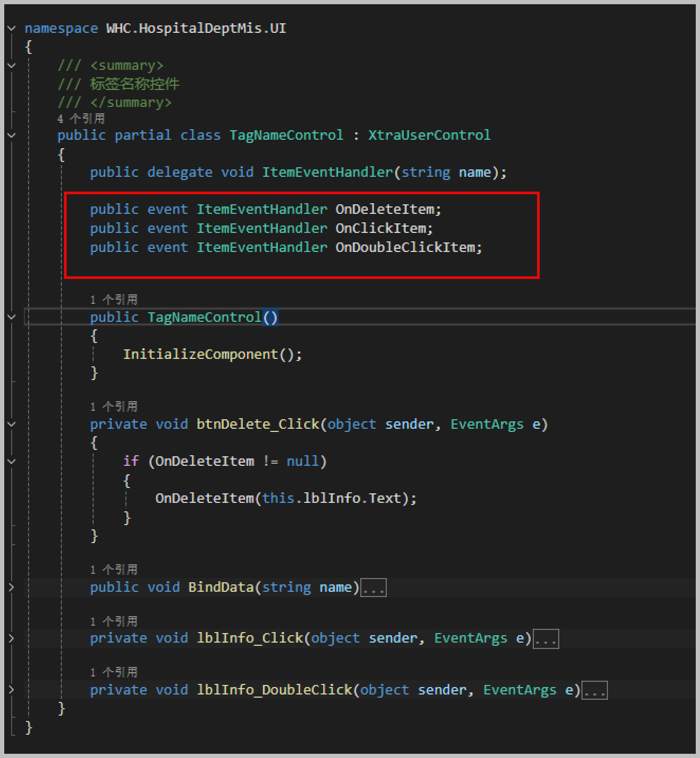Image resolution: width=700 pixels, height=758 pixels.
Task: Click the '</summary>' closing tag comment
Action: (131, 103)
